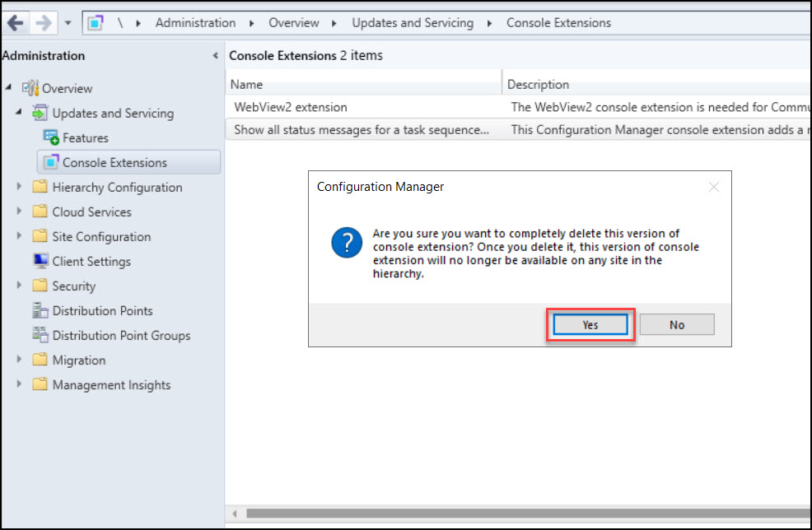Close the Configuration Manager dialog
This screenshot has height=530, width=812.
[714, 187]
